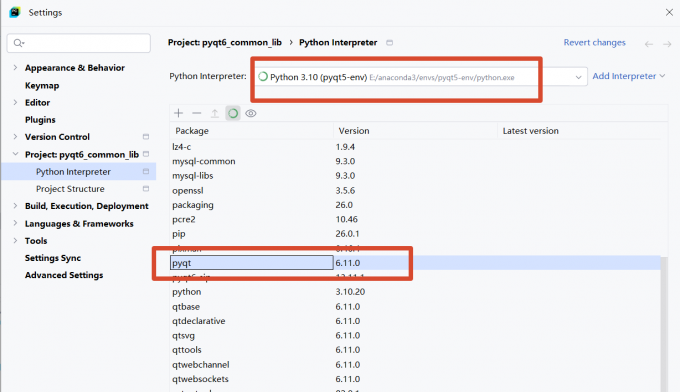Viewport: 680px width, 392px height.
Task: Click project-level icon beside Python Interpreter item
Action: [146, 172]
